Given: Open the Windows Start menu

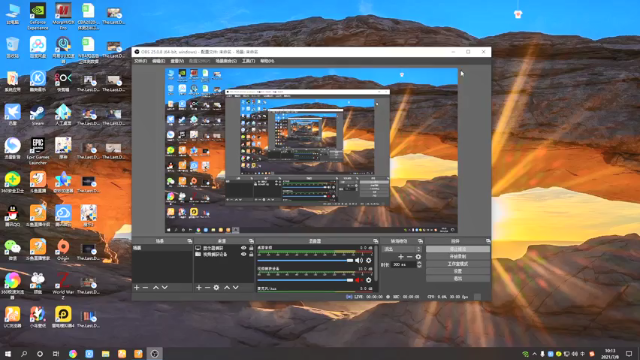Looking at the screenshot, I should (8, 354).
